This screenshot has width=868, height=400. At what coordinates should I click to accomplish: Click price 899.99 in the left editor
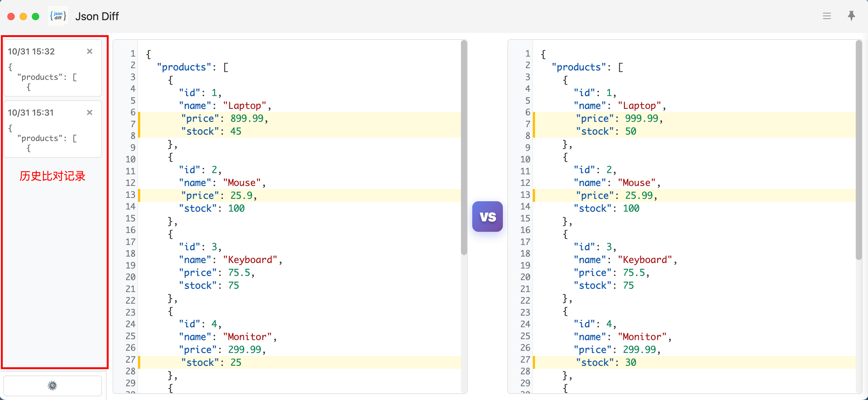pos(247,119)
